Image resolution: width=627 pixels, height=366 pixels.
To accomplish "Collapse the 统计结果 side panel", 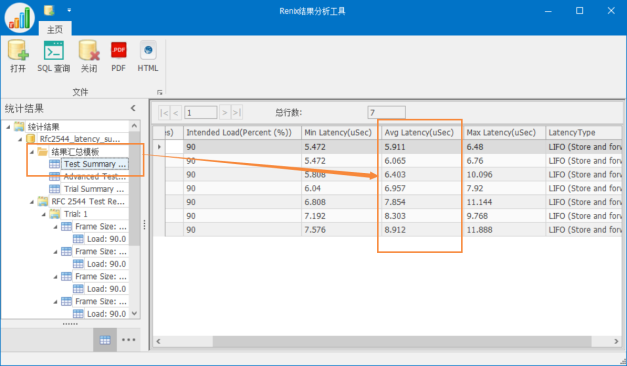I will click(133, 108).
